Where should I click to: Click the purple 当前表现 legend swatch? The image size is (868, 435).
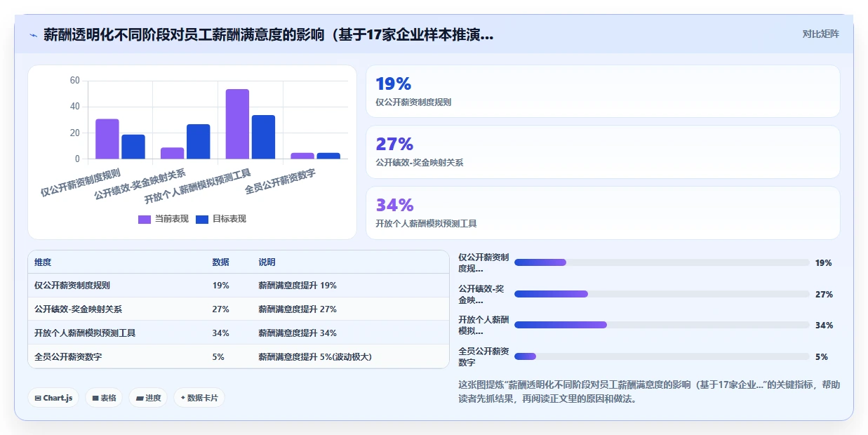[x=145, y=219]
